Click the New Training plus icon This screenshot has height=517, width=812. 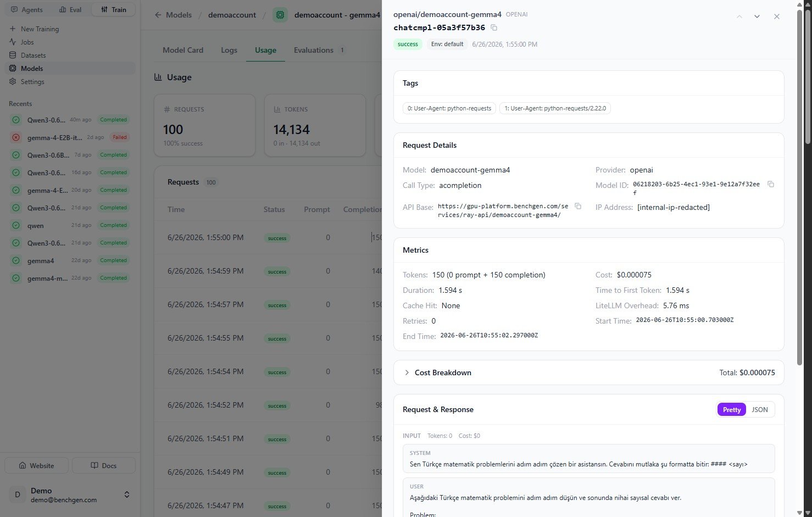pyautogui.click(x=13, y=29)
